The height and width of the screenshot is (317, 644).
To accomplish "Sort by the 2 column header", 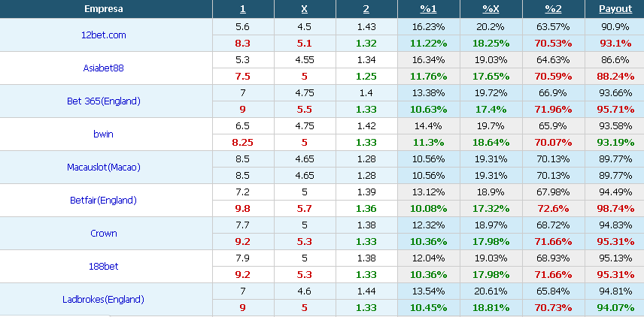I will click(366, 9).
